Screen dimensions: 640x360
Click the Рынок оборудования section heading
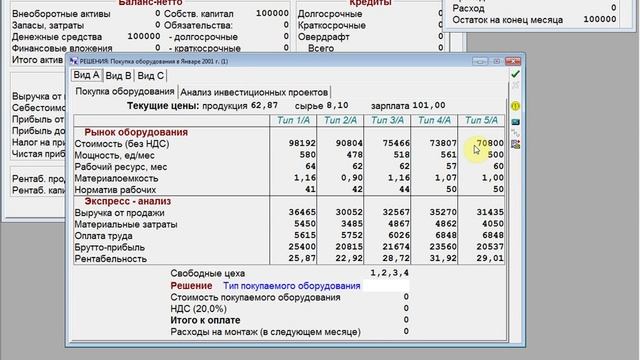[x=136, y=132]
